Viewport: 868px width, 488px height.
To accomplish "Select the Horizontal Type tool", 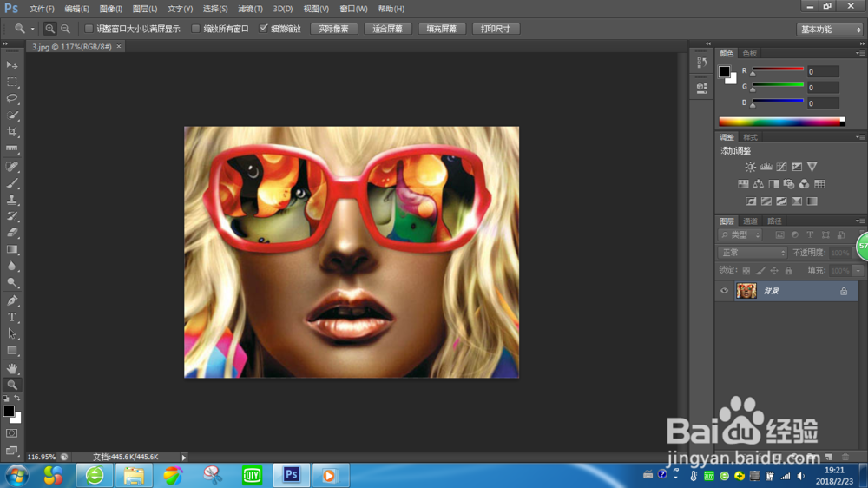I will tap(11, 318).
